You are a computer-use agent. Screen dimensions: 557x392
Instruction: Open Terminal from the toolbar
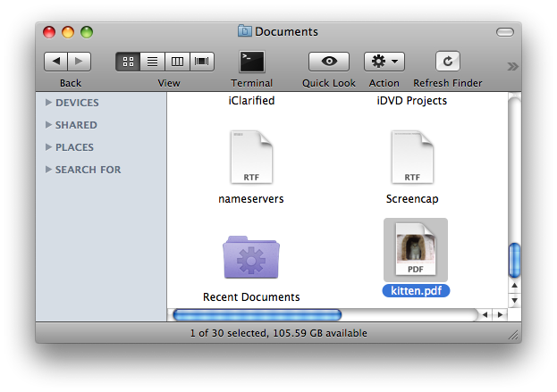click(x=252, y=62)
